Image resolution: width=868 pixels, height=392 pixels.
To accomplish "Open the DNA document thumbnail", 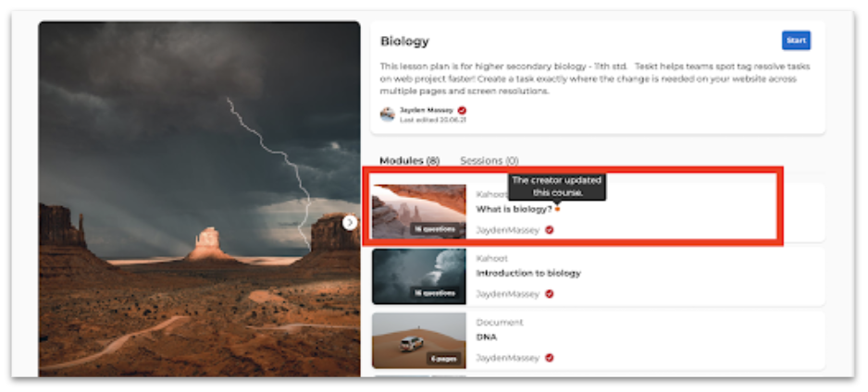I will (x=419, y=340).
